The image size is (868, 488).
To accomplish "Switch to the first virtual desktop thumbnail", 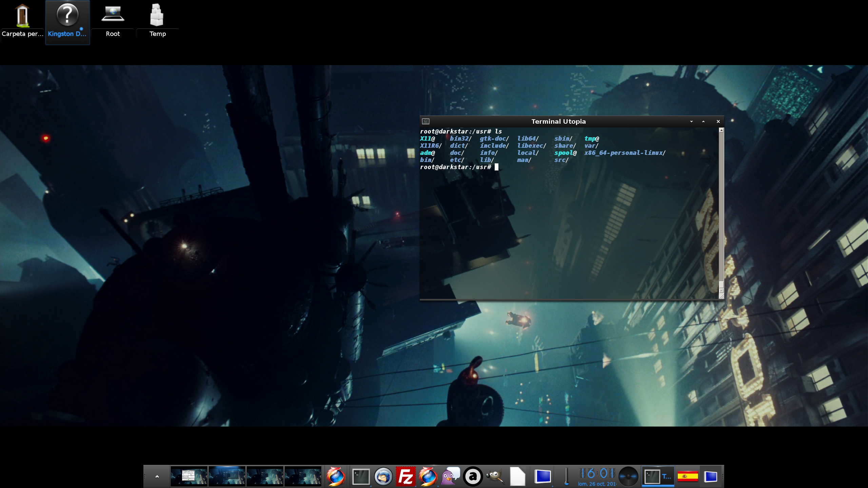I will [189, 476].
